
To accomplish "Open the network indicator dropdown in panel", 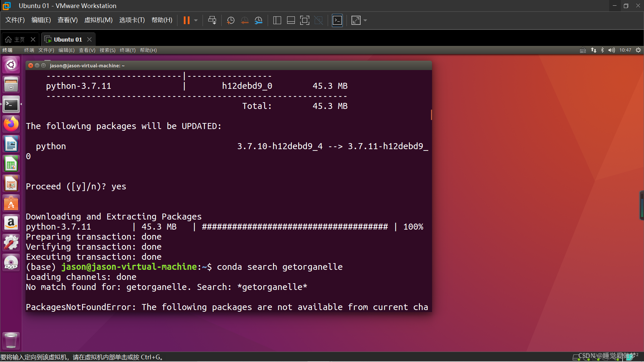I will tap(594, 50).
